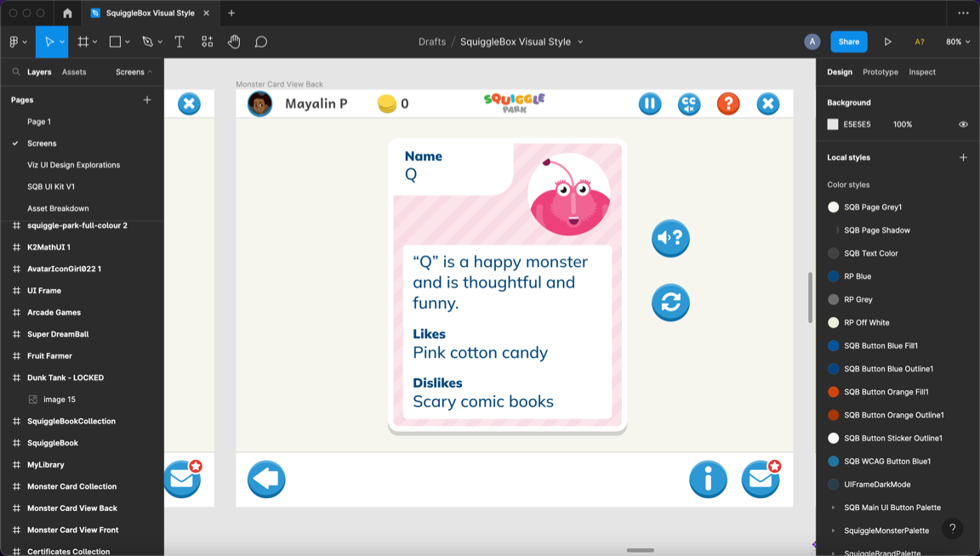Collapse the Screens page selector
This screenshot has width=980, height=556.
pyautogui.click(x=134, y=72)
